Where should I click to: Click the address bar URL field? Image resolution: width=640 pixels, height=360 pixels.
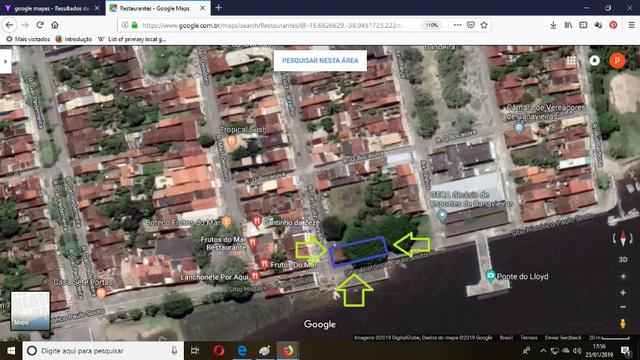click(x=271, y=25)
